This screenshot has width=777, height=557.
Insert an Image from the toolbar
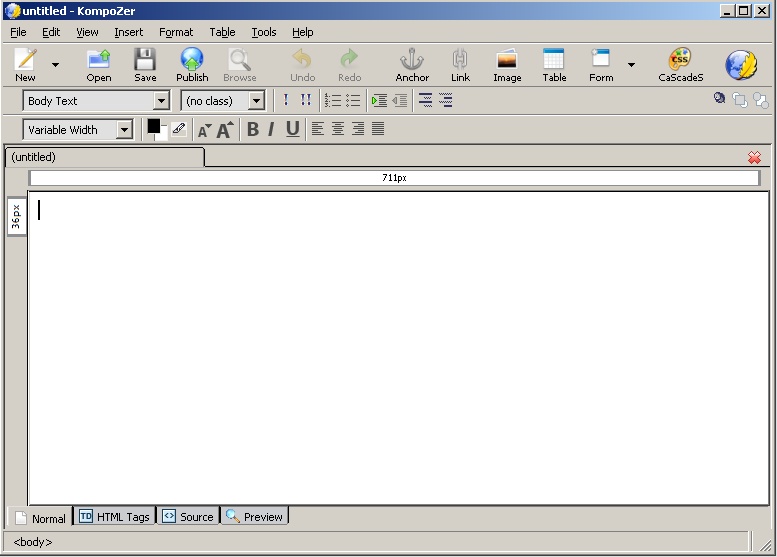pyautogui.click(x=507, y=60)
